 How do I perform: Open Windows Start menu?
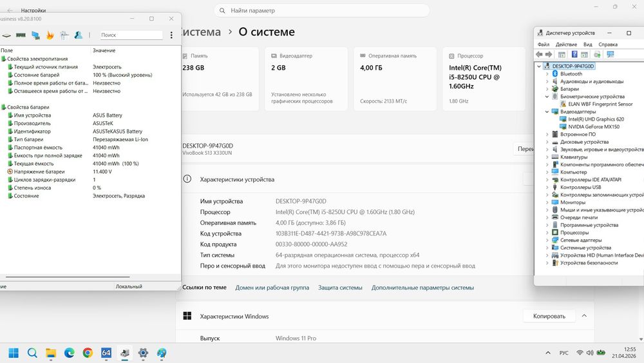tap(14, 353)
